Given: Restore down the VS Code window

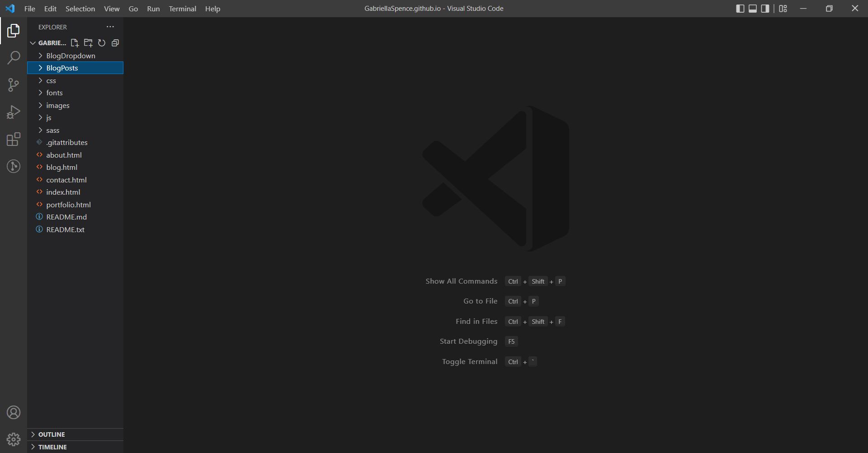Looking at the screenshot, I should [829, 9].
